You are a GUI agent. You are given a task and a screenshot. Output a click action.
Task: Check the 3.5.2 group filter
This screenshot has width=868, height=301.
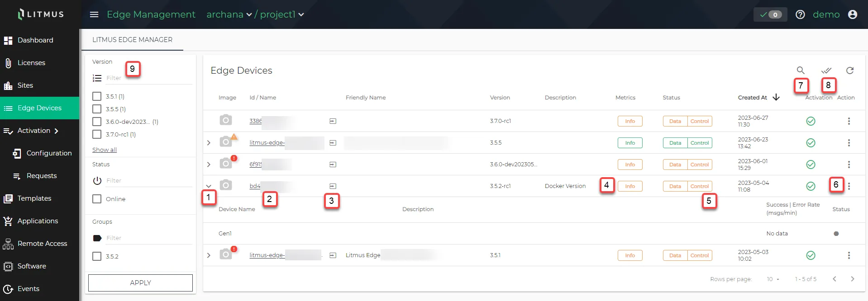point(97,256)
